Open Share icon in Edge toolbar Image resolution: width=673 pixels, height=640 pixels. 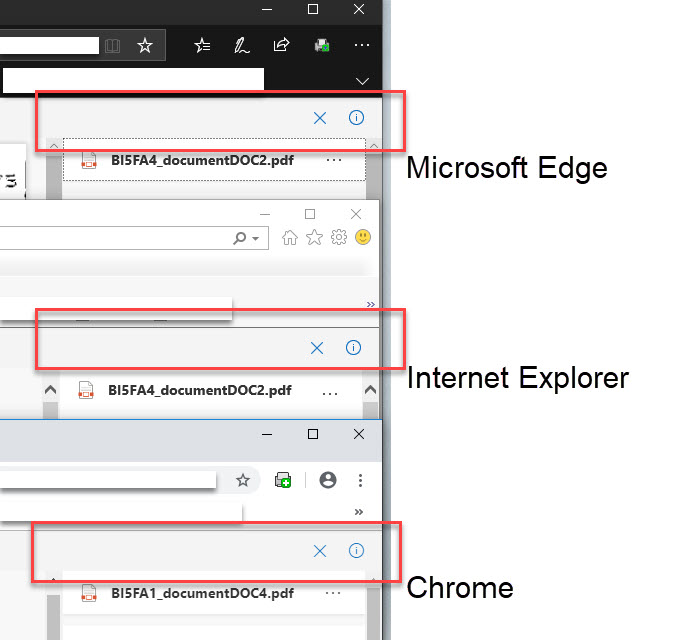(x=281, y=45)
